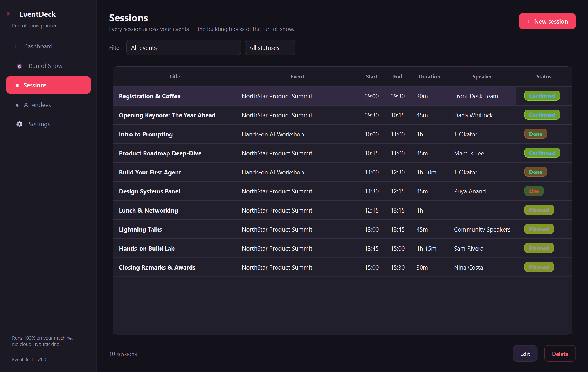Click speaker Front Desk Team
The height and width of the screenshot is (372, 588).
[x=476, y=96]
